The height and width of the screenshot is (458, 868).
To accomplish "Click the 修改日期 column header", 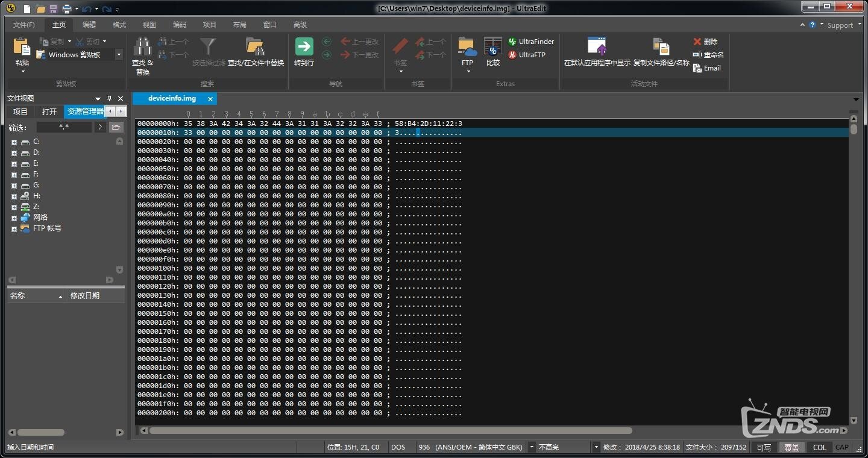I will click(x=96, y=296).
